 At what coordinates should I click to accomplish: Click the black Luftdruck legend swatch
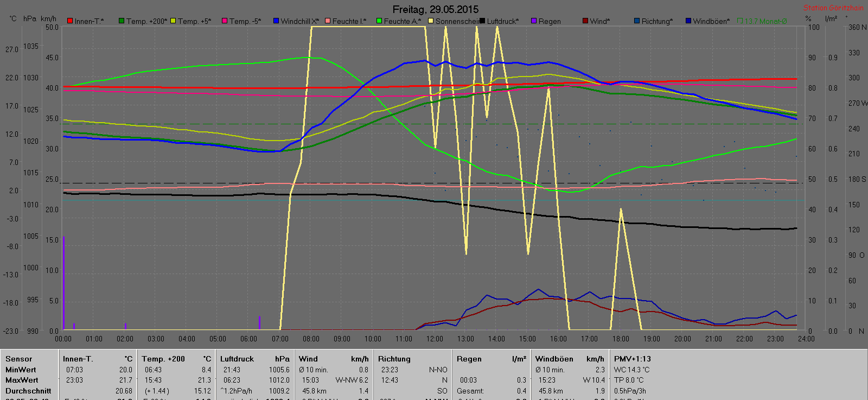tap(482, 21)
